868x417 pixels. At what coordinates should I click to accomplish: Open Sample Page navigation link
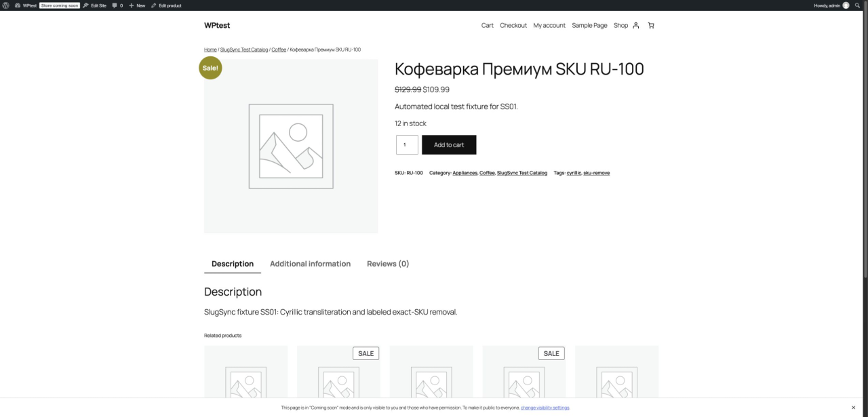[x=589, y=25]
